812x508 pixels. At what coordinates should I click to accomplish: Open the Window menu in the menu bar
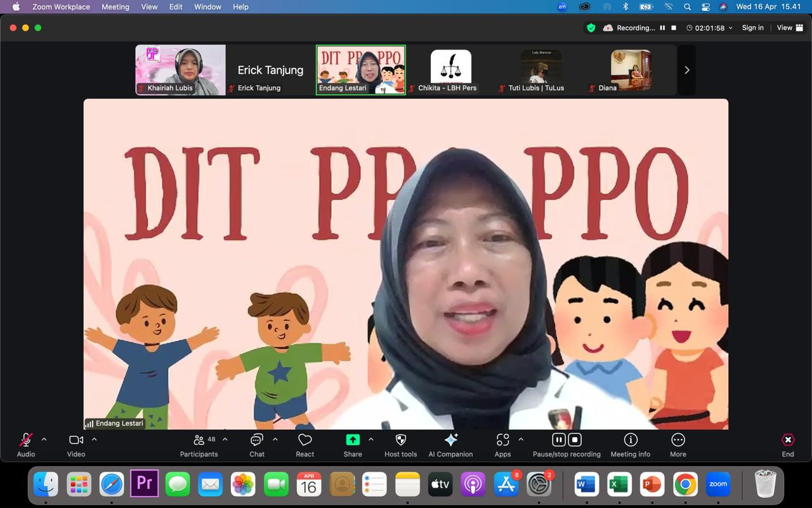pos(207,7)
